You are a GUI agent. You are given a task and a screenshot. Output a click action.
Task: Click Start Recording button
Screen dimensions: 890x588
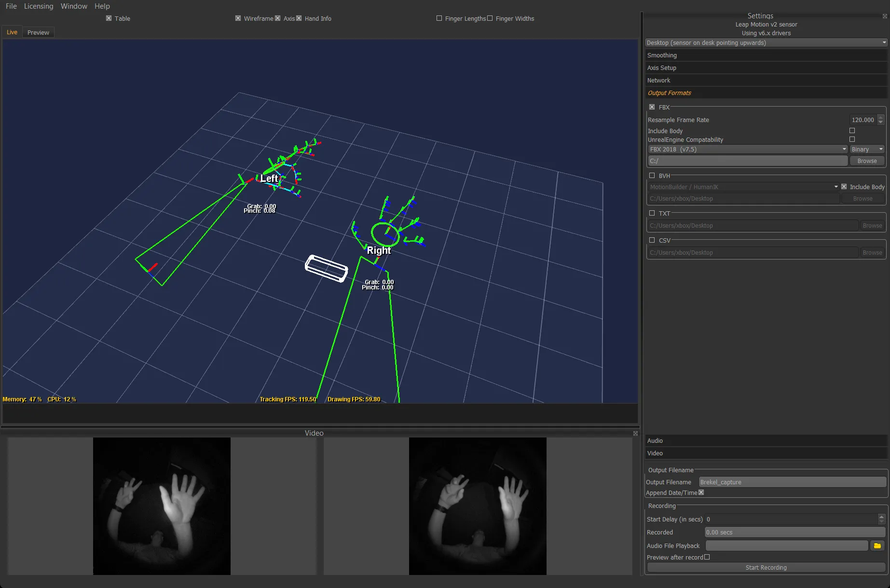(x=766, y=568)
